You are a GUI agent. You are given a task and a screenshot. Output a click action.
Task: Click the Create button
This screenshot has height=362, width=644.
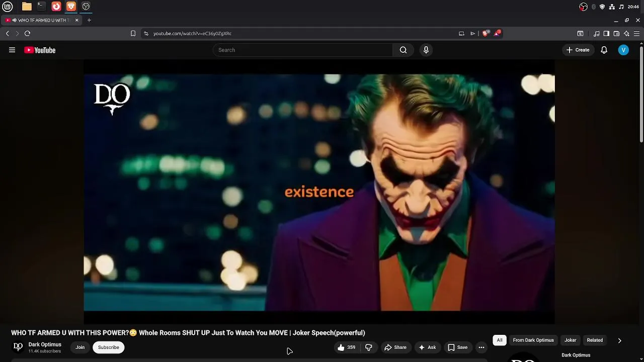coord(578,50)
